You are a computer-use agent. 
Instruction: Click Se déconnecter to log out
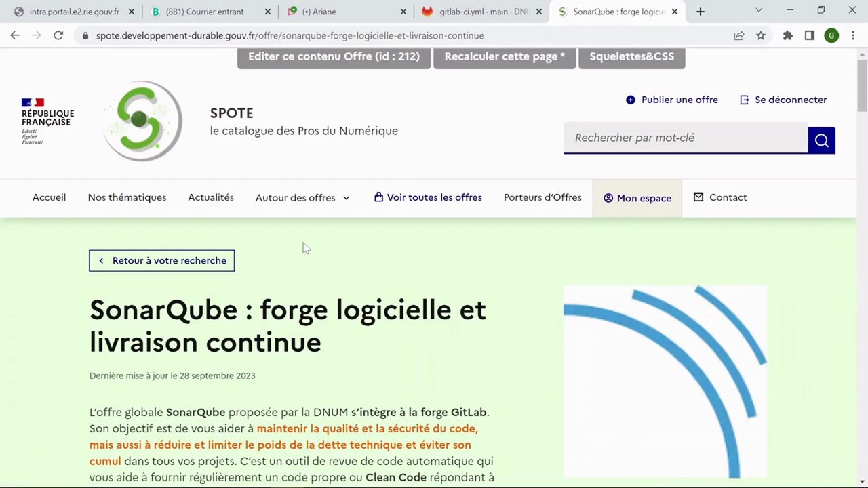[x=783, y=100]
